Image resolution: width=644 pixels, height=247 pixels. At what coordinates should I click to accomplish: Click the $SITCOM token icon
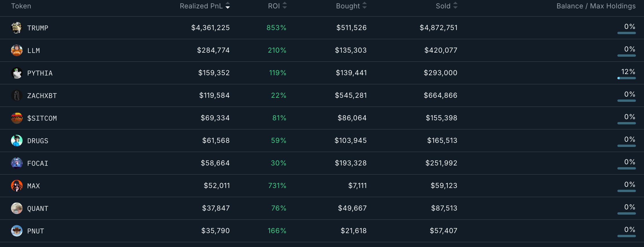click(x=16, y=118)
